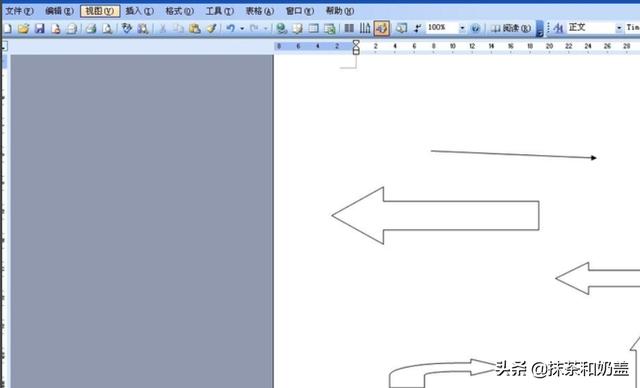Screen dimensions: 640x388
Task: Click the indent marker on horizontal ruler
Action: [356, 47]
